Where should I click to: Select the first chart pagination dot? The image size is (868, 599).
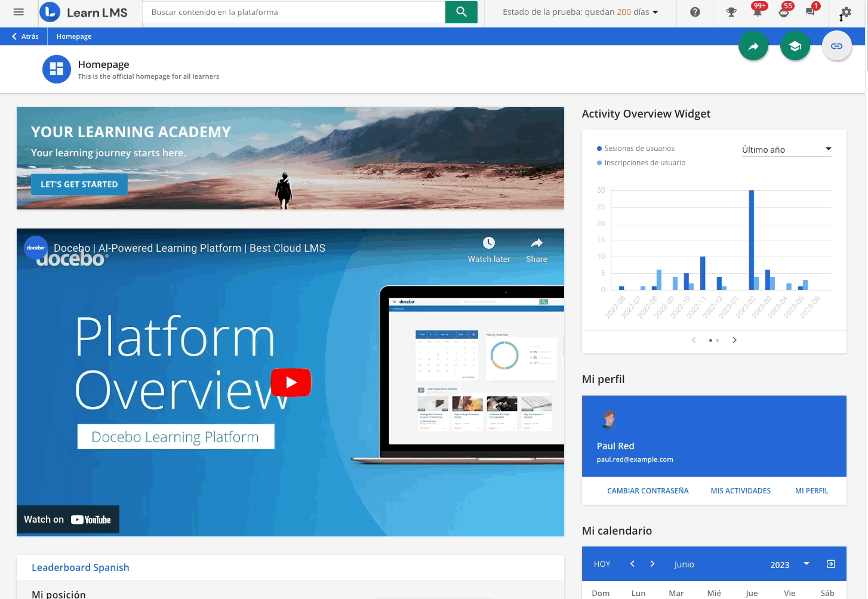710,340
